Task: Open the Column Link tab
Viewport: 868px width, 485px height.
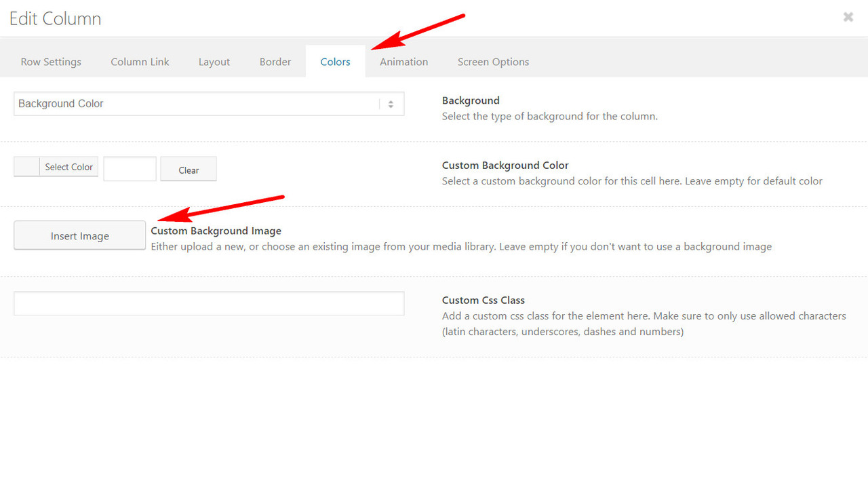Action: point(140,62)
